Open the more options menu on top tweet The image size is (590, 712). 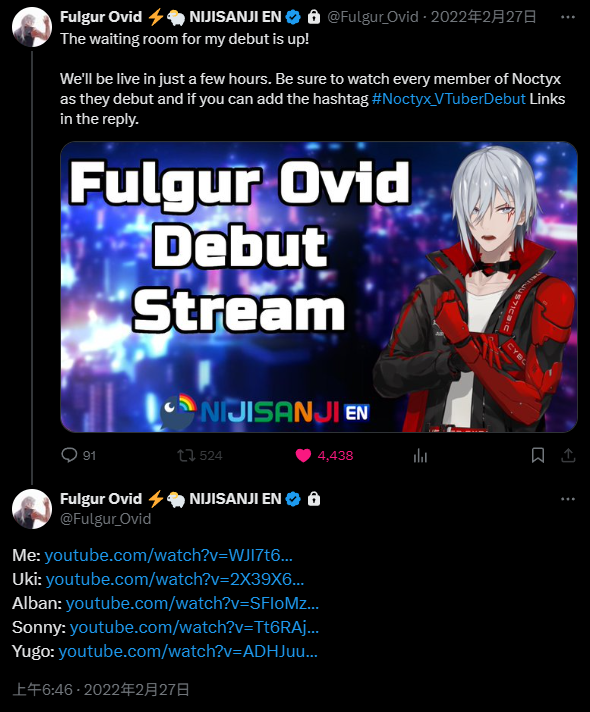pyautogui.click(x=568, y=17)
